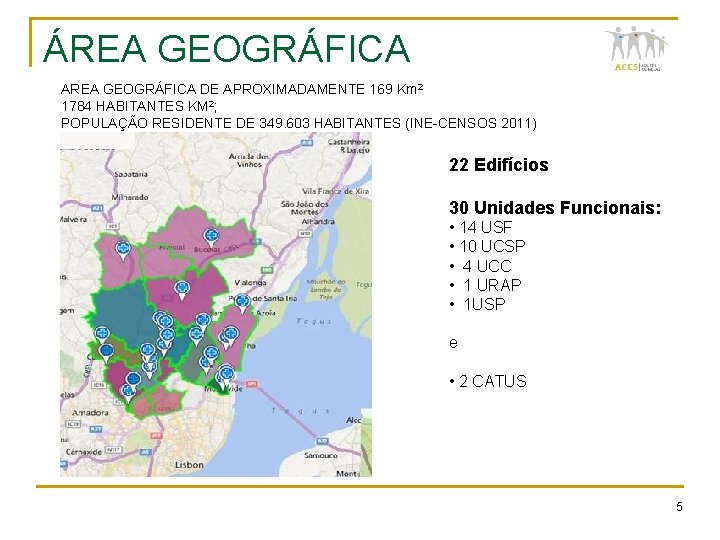
Task: Click the 'Milharado' label on the map
Action: (130, 197)
